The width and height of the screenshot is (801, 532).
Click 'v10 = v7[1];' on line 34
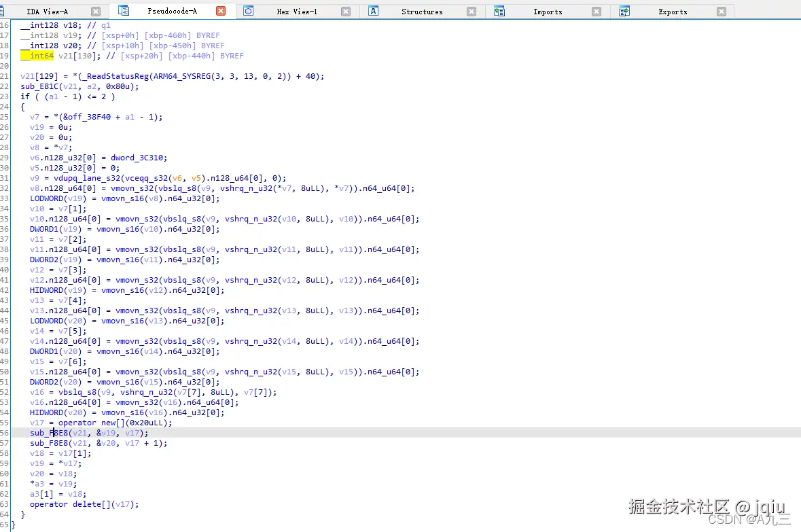tap(58, 209)
